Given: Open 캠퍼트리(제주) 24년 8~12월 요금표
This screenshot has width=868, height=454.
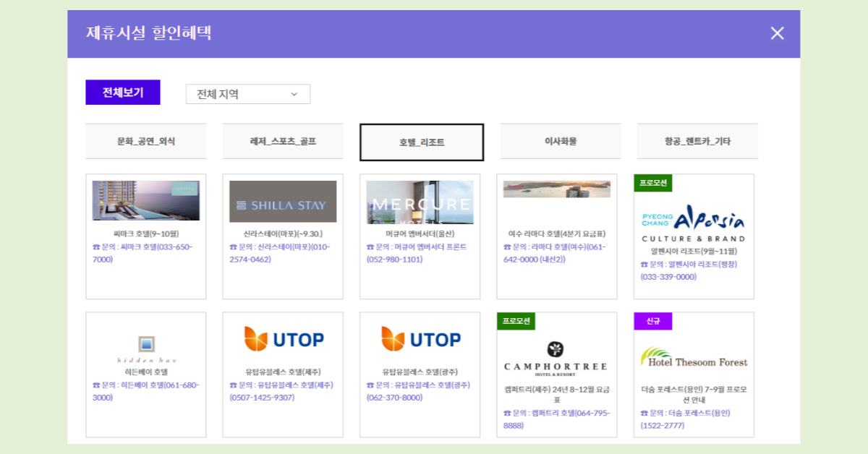Looking at the screenshot, I should tap(557, 394).
